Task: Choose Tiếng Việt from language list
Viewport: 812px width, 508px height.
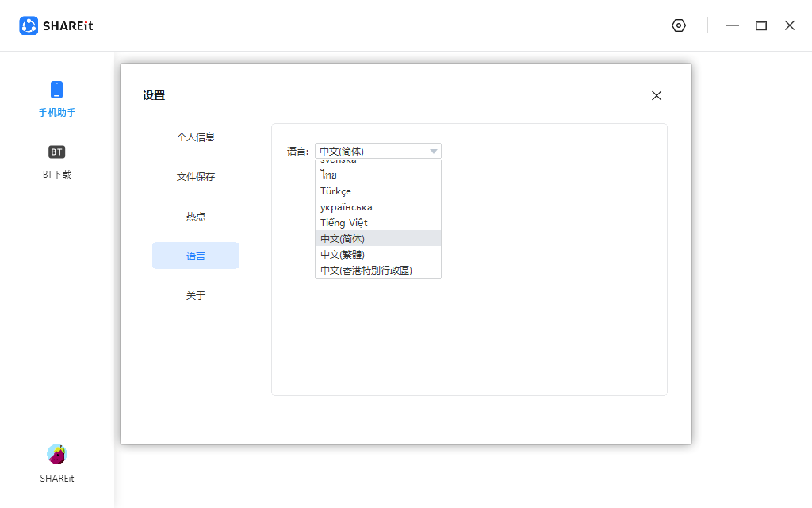Action: pyautogui.click(x=378, y=223)
